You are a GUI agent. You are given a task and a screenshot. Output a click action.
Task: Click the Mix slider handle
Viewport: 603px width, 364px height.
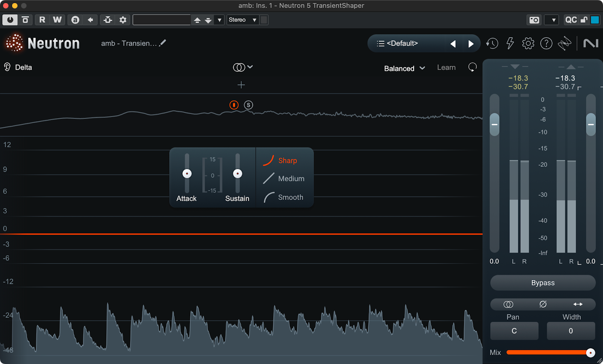(591, 353)
